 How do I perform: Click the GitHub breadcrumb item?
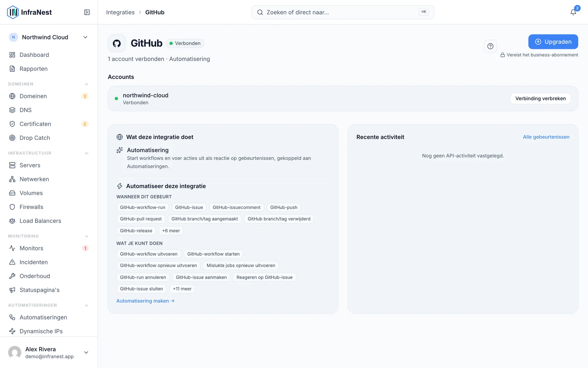point(155,12)
